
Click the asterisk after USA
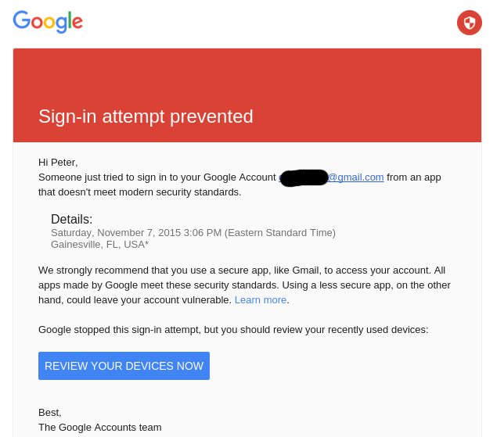[x=147, y=243]
